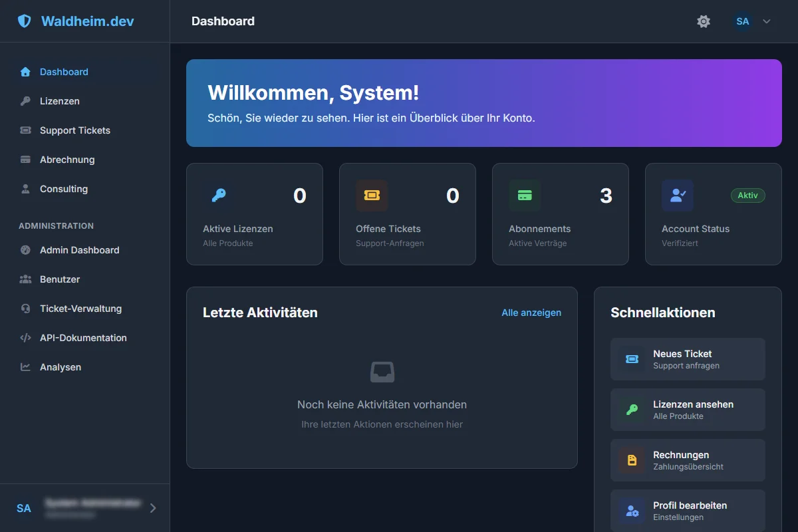This screenshot has width=798, height=532.
Task: Click the ticket icon on Offene Tickets card
Action: (372, 196)
